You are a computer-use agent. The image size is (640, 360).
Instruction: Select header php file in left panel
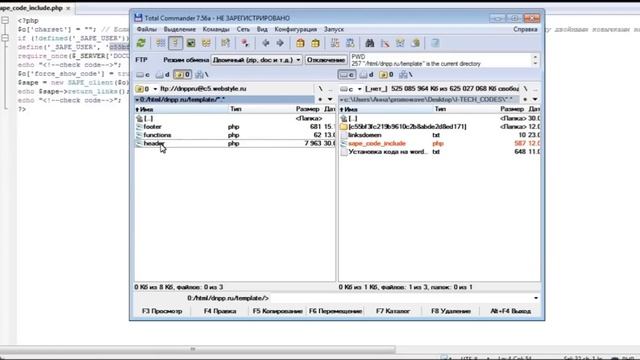click(235, 143)
